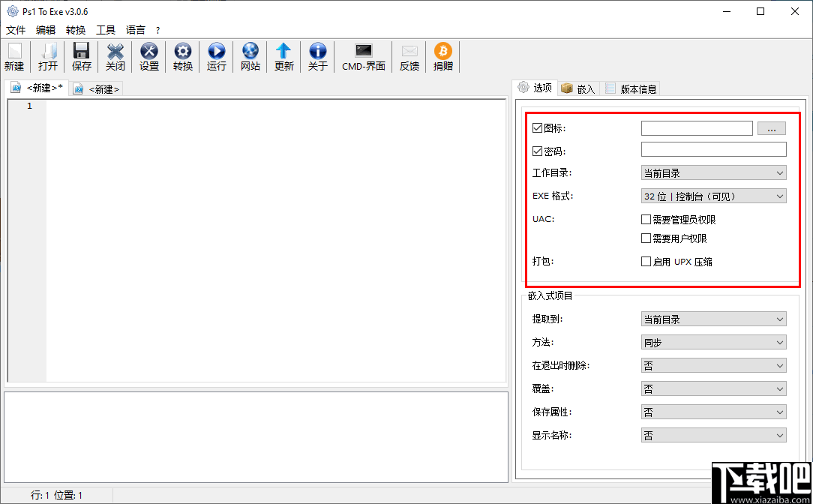Click inside the 密码 password input field

pos(713,151)
